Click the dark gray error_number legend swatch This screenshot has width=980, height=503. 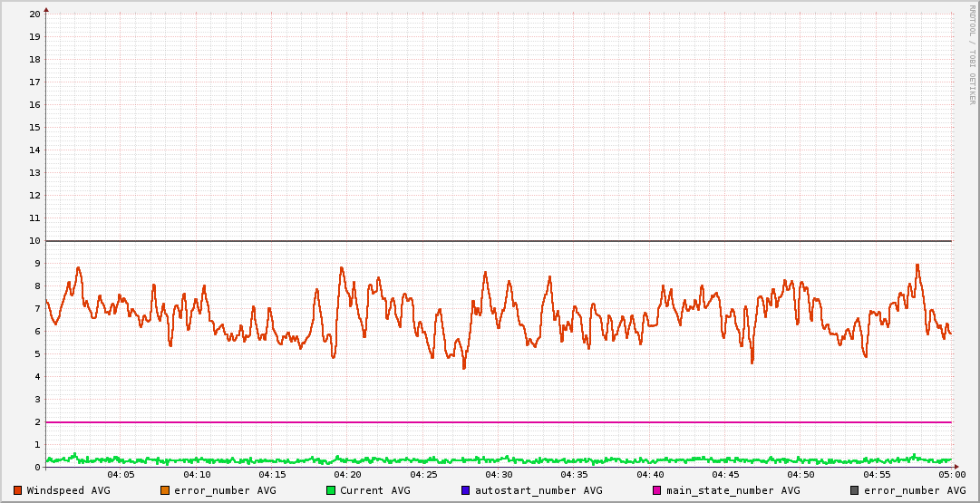(x=855, y=490)
